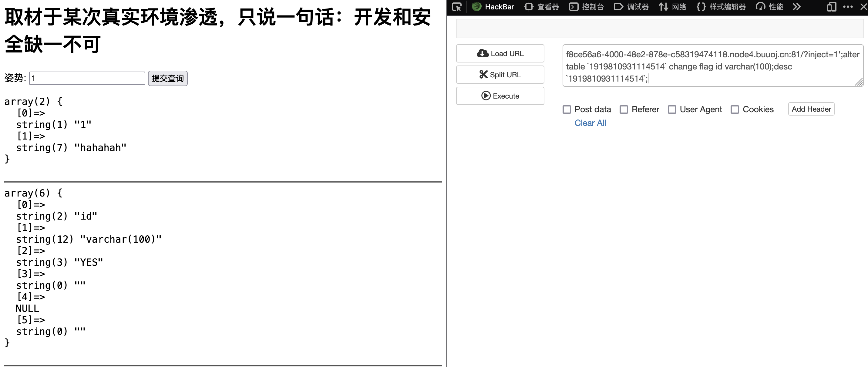Click the element picker icon in devtools
The height and width of the screenshot is (367, 868).
coord(456,7)
